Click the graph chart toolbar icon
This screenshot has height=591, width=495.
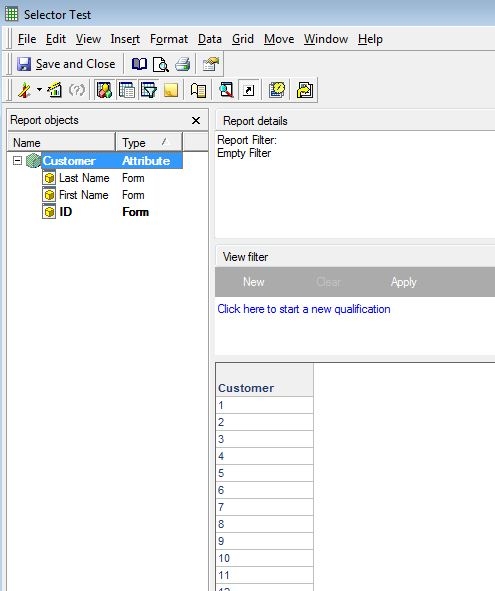[55, 90]
